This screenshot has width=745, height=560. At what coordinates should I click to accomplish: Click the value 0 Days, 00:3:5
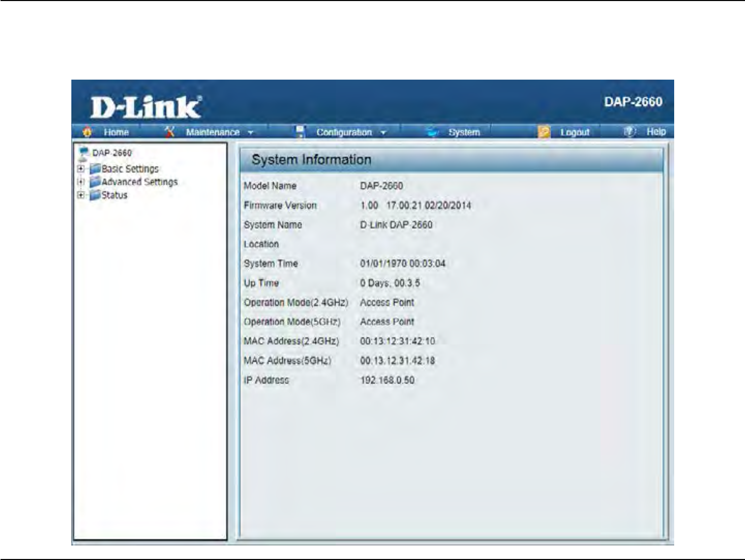[x=390, y=283]
